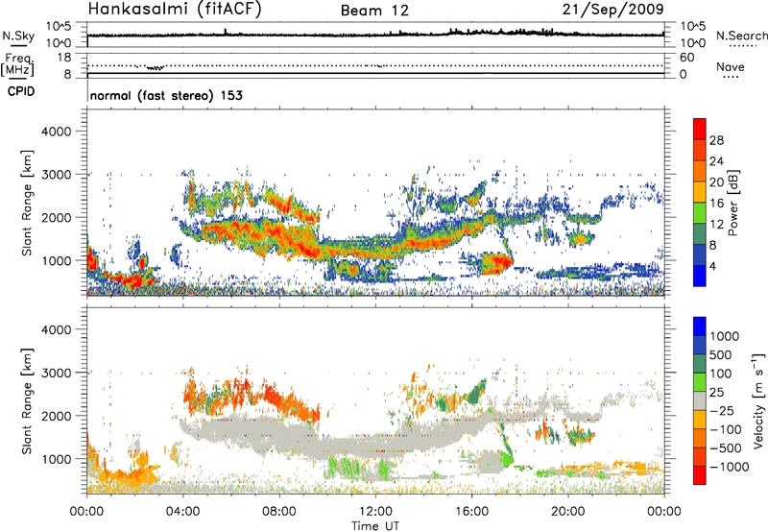The height and width of the screenshot is (532, 768).
Task: Click the '16' label on the Power color bar
Action: tap(716, 204)
